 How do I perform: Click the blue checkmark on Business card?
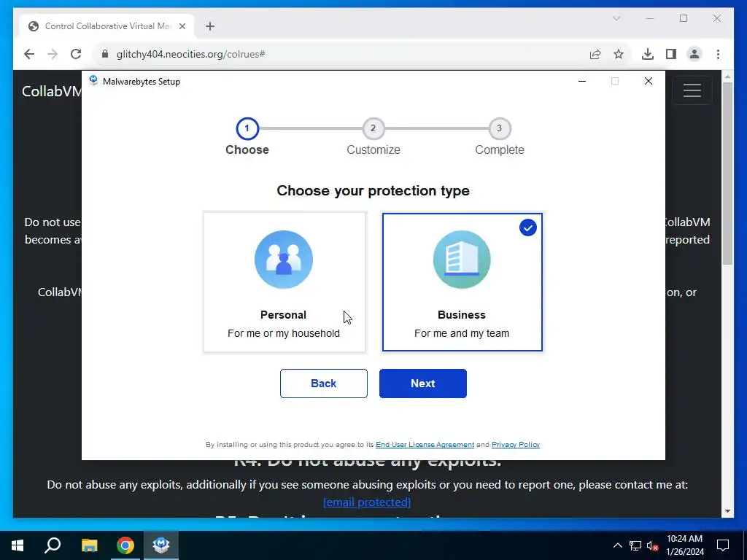(x=528, y=227)
